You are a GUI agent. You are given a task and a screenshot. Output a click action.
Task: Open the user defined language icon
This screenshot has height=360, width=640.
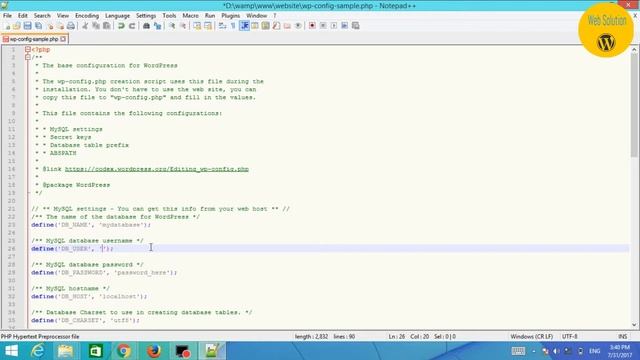tap(255, 26)
